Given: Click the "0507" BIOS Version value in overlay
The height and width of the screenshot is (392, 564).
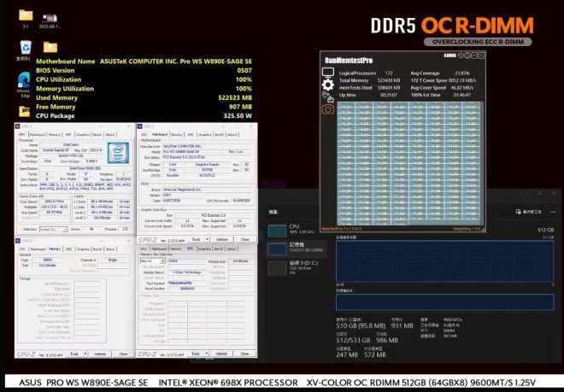Looking at the screenshot, I should pyautogui.click(x=244, y=71).
